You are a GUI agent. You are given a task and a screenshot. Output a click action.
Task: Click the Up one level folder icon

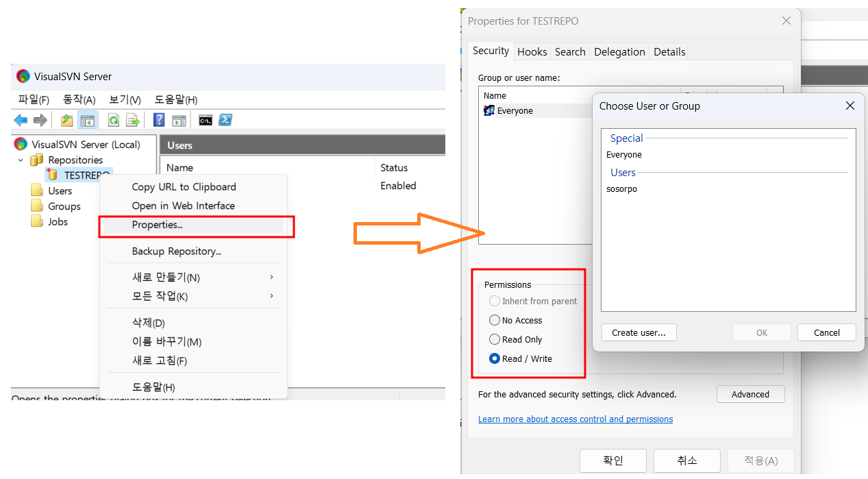[x=66, y=121]
